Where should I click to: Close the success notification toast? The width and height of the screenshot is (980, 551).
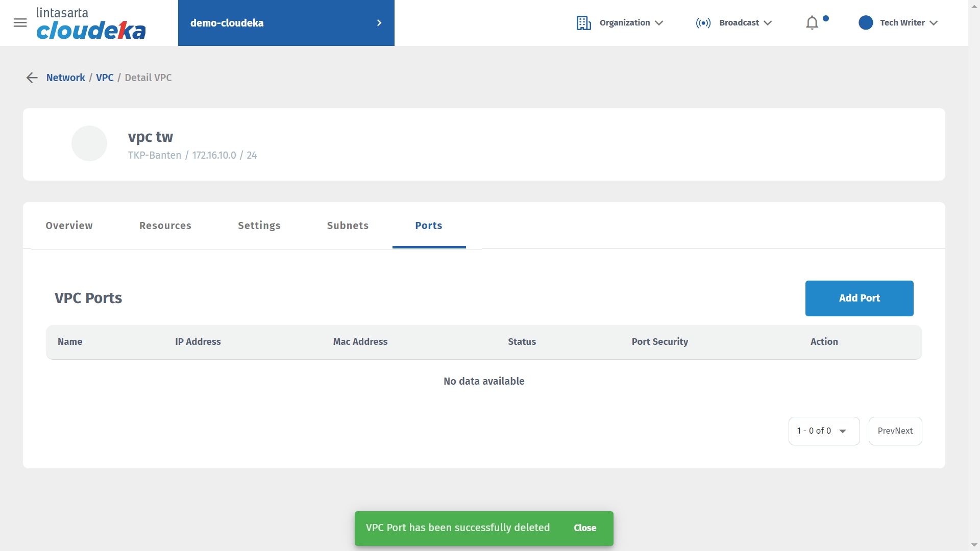(x=584, y=528)
